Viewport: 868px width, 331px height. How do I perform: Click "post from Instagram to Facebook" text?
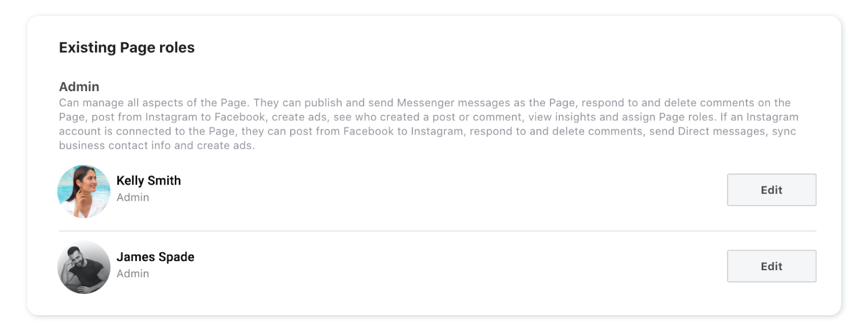tap(178, 117)
